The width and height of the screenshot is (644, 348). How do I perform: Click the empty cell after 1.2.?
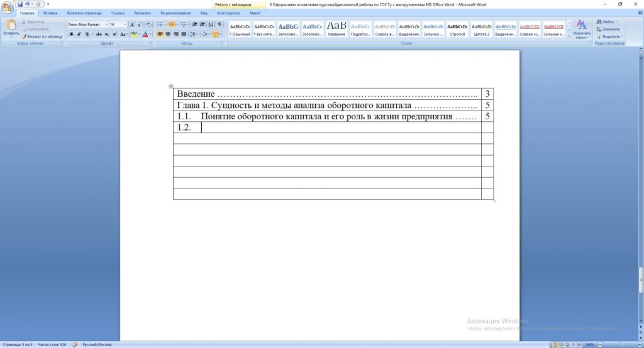point(340,128)
